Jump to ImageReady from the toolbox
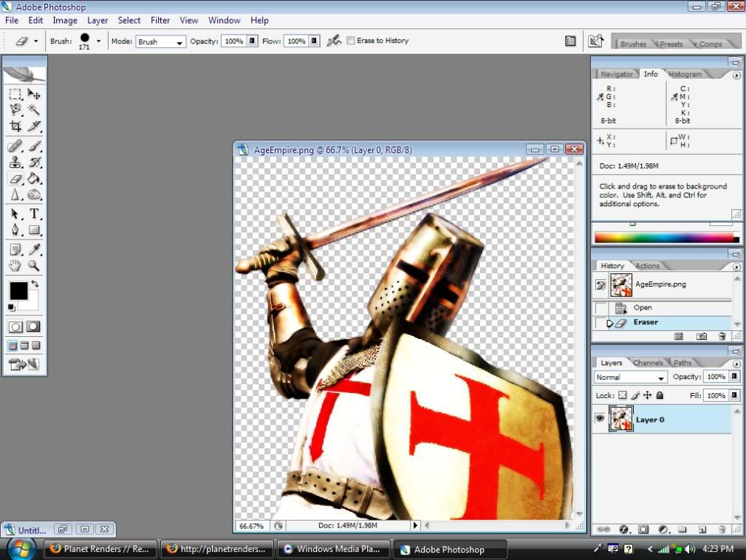The width and height of the screenshot is (746, 560). coord(24,364)
